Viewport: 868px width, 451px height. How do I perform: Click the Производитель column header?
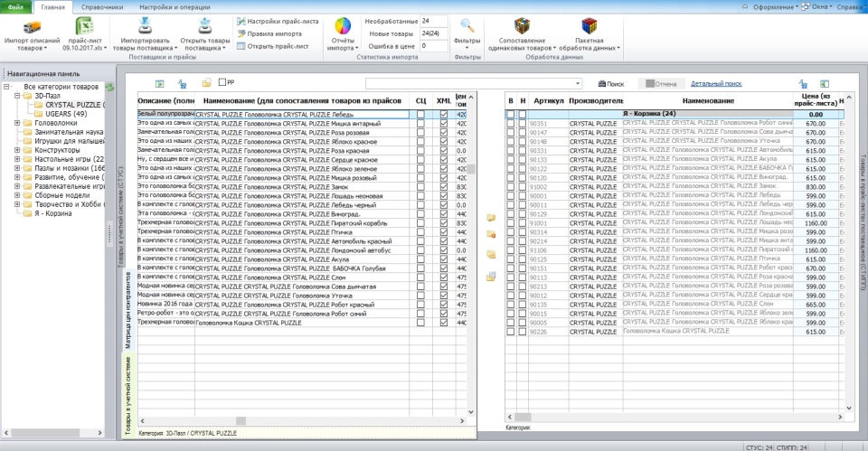(x=596, y=100)
